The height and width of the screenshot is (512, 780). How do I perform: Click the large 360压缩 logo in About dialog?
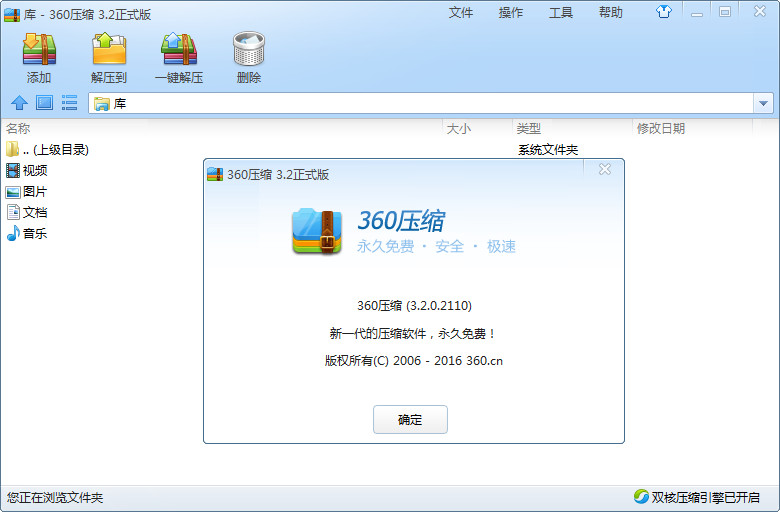pyautogui.click(x=317, y=231)
